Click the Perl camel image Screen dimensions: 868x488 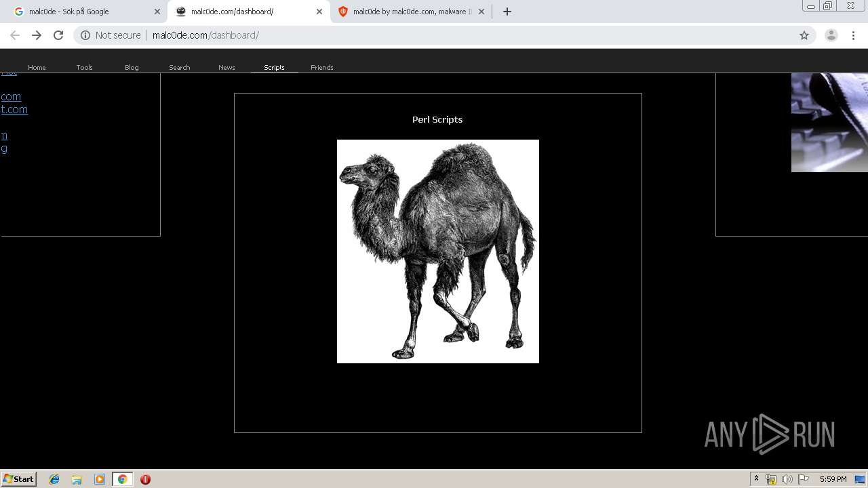tap(438, 251)
